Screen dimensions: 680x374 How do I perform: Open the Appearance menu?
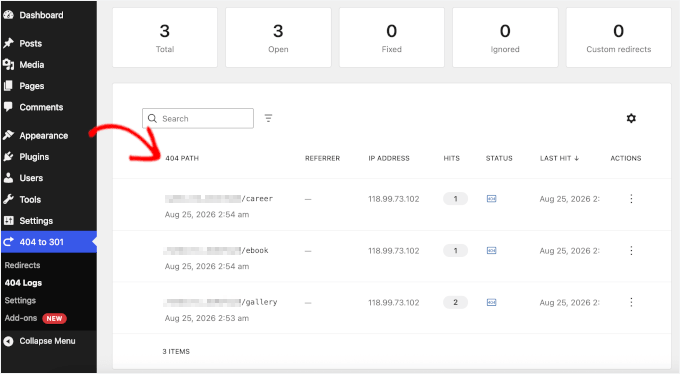point(43,136)
